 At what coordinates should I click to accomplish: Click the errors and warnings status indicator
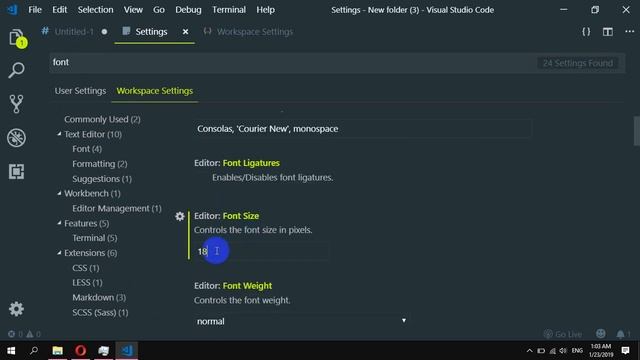pyautogui.click(x=24, y=334)
